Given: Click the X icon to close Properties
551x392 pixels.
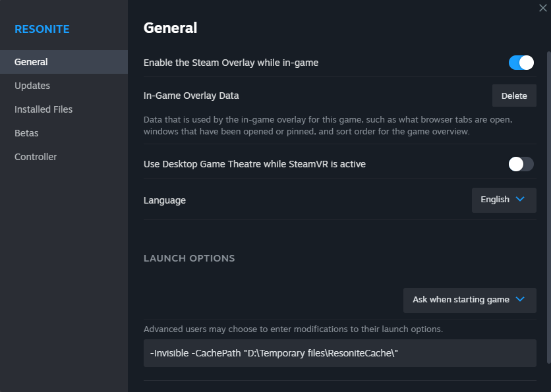Looking at the screenshot, I should tap(542, 8).
